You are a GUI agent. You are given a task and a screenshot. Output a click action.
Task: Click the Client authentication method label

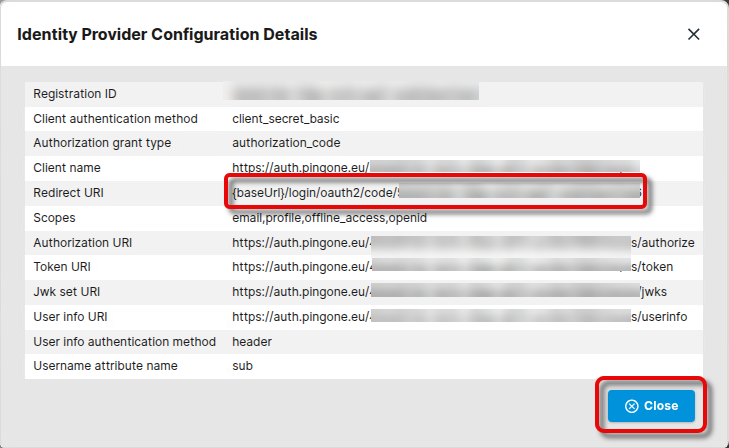tap(115, 119)
